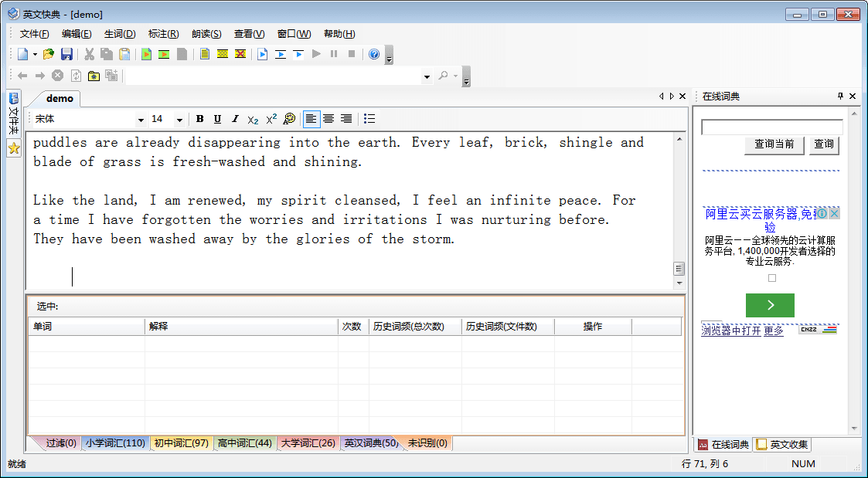Click the Save file icon
Image resolution: width=868 pixels, height=478 pixels.
point(66,54)
